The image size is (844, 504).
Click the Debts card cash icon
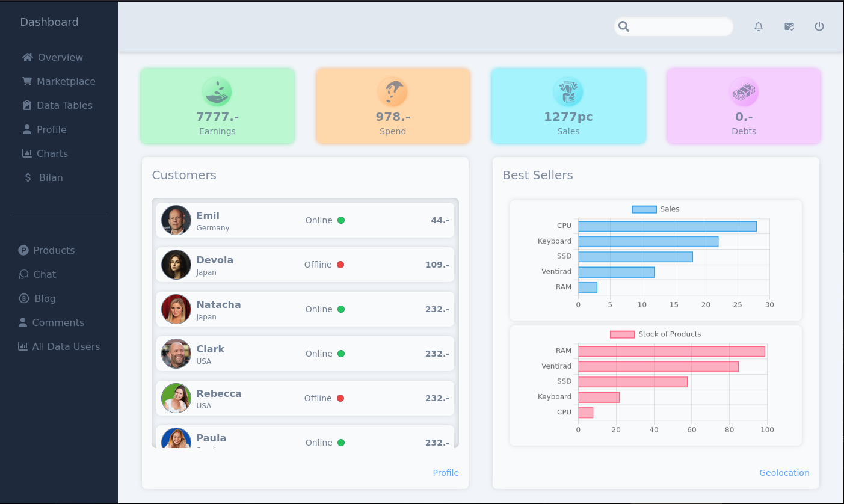(x=744, y=92)
